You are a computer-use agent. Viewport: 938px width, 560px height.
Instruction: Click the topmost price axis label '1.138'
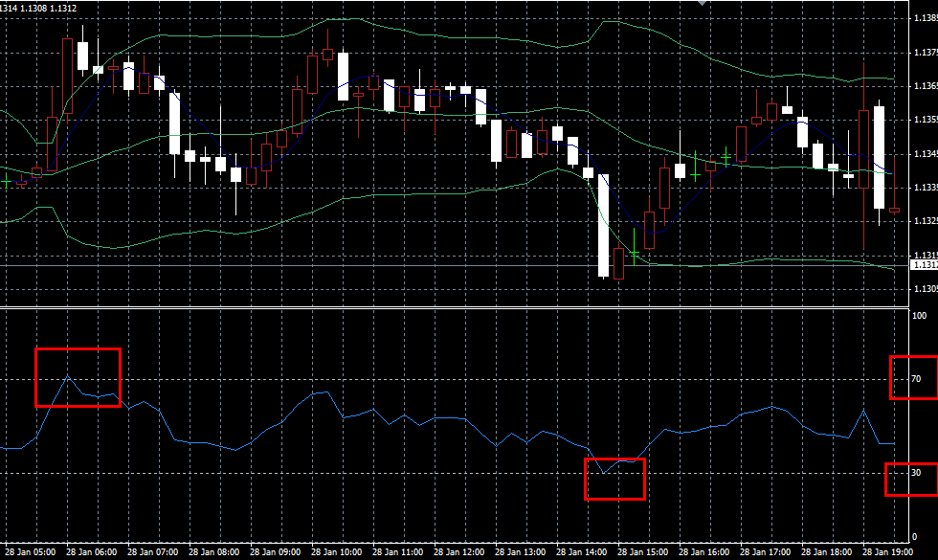tap(925, 18)
